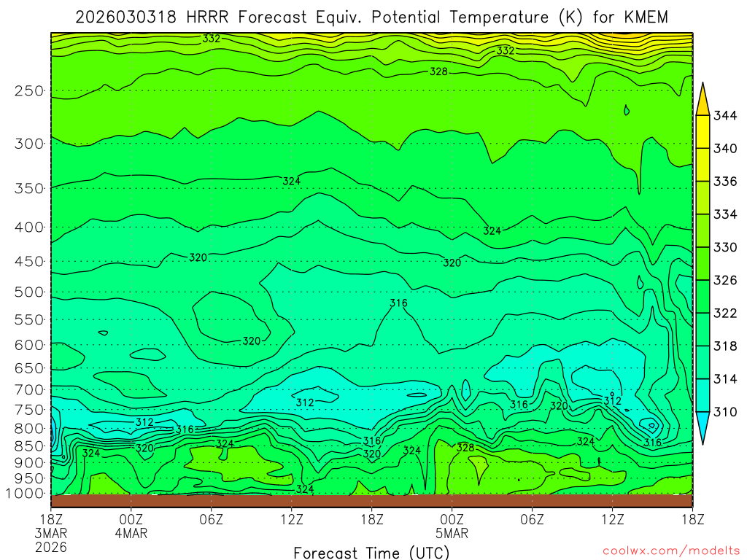Click the 00Z label above 5MAR
This screenshot has height=560, width=747.
click(x=452, y=519)
